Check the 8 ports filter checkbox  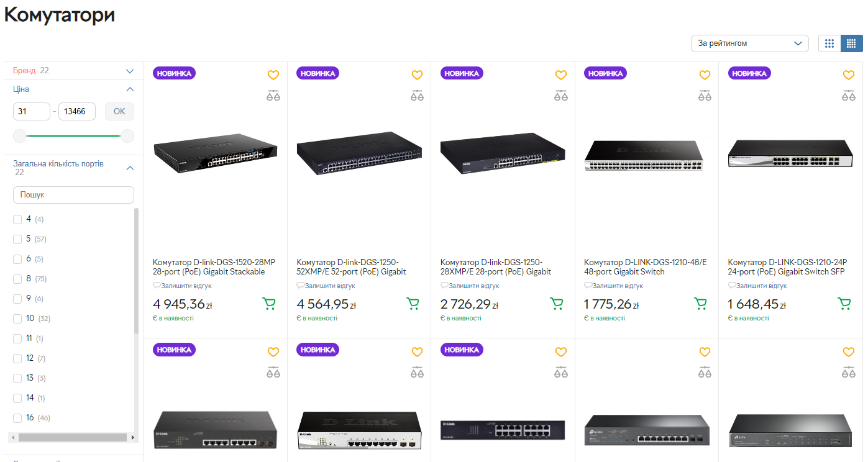18,279
